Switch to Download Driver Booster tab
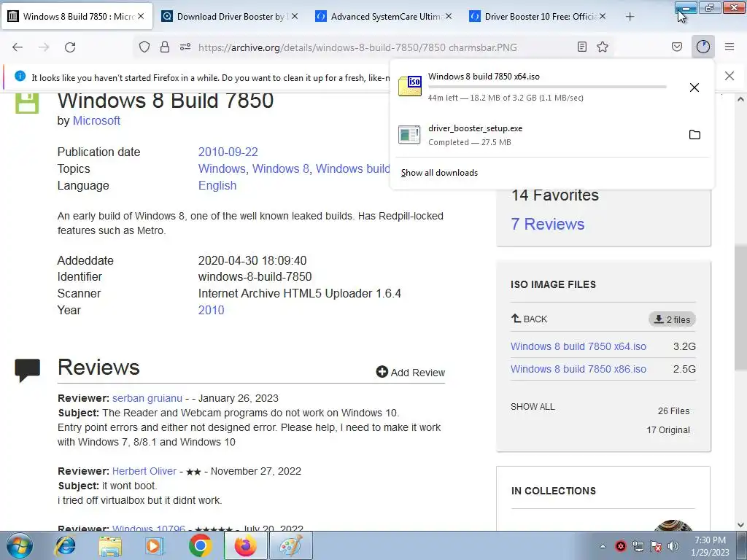This screenshot has width=747, height=560. 231,17
